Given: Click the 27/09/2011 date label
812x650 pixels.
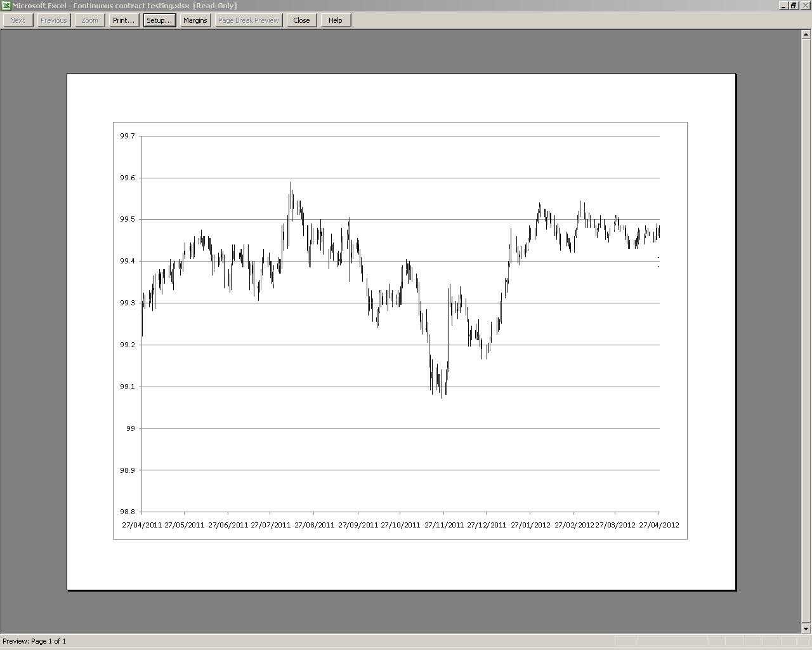Looking at the screenshot, I should pyautogui.click(x=358, y=525).
